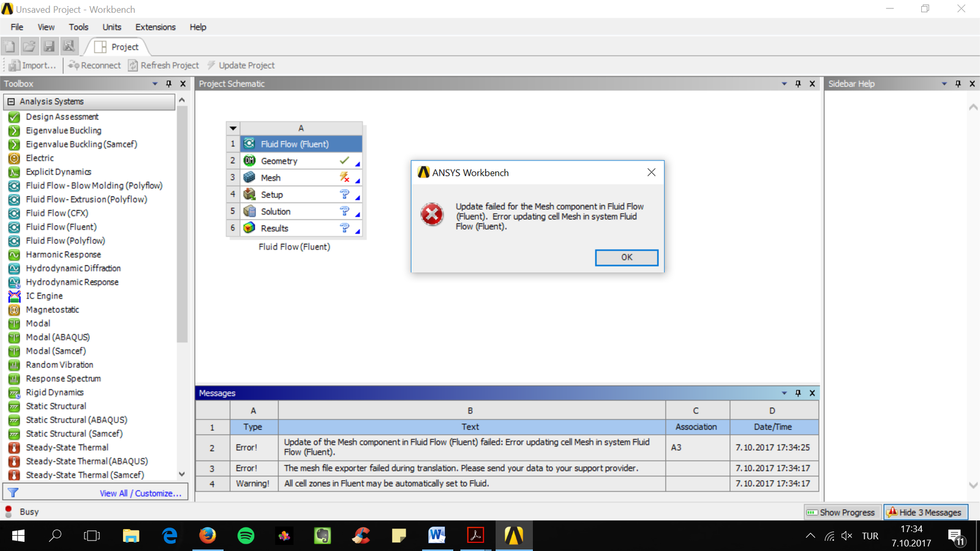Viewport: 980px width, 551px height.
Task: Select the Mesh cell in system A
Action: click(x=301, y=178)
